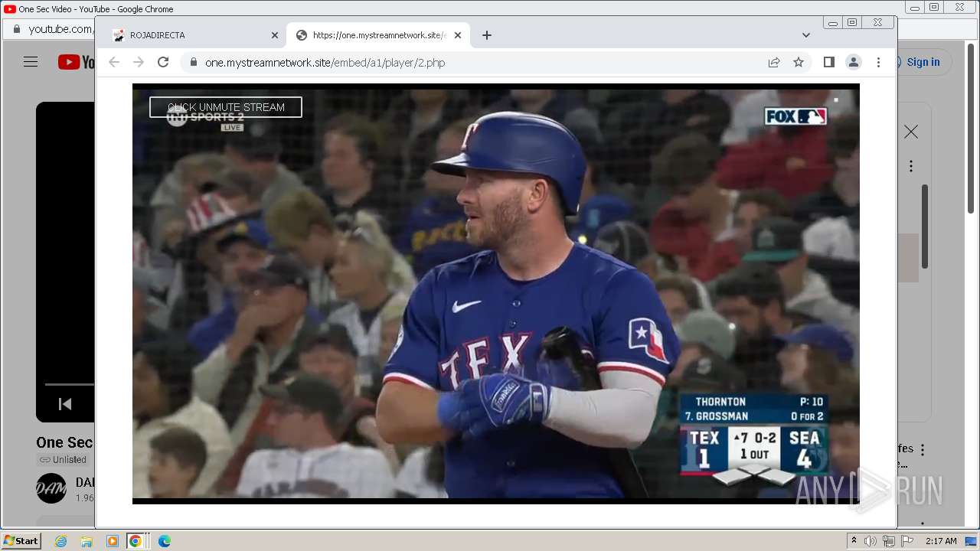
Task: Open YouTube panel more options dots
Action: (911, 166)
